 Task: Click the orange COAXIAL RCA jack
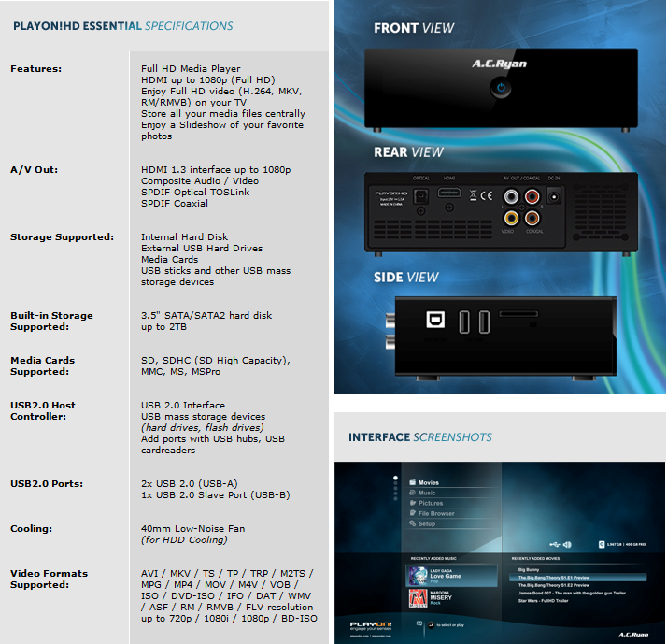click(x=532, y=218)
